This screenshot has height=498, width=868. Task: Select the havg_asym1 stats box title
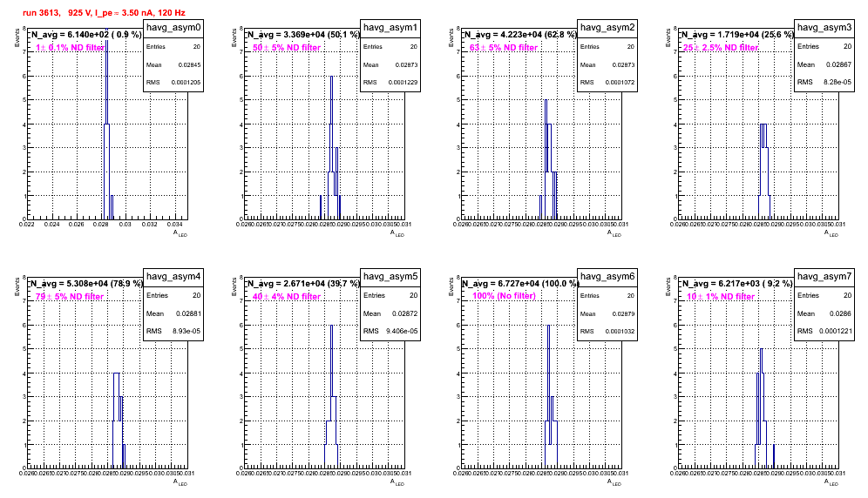point(390,28)
